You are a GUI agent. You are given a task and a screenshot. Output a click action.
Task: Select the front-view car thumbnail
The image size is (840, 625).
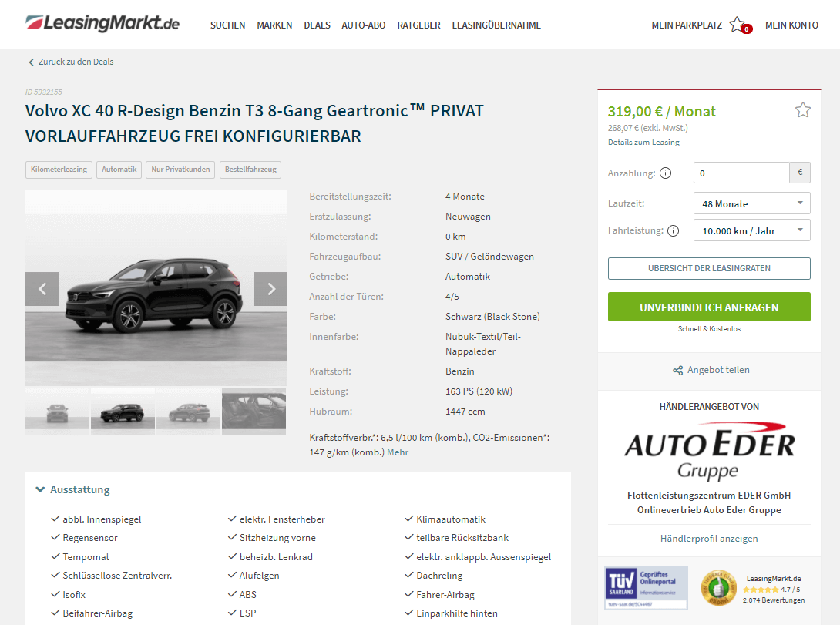point(57,412)
